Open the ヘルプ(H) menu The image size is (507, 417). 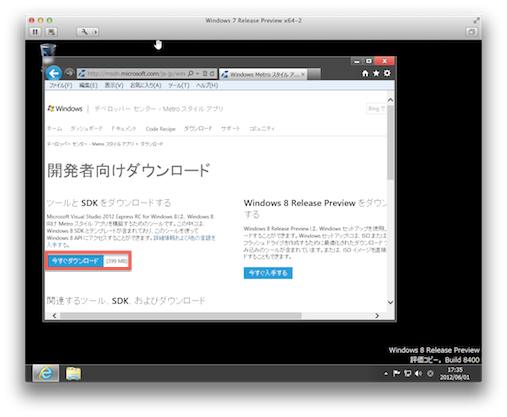pyautogui.click(x=207, y=85)
